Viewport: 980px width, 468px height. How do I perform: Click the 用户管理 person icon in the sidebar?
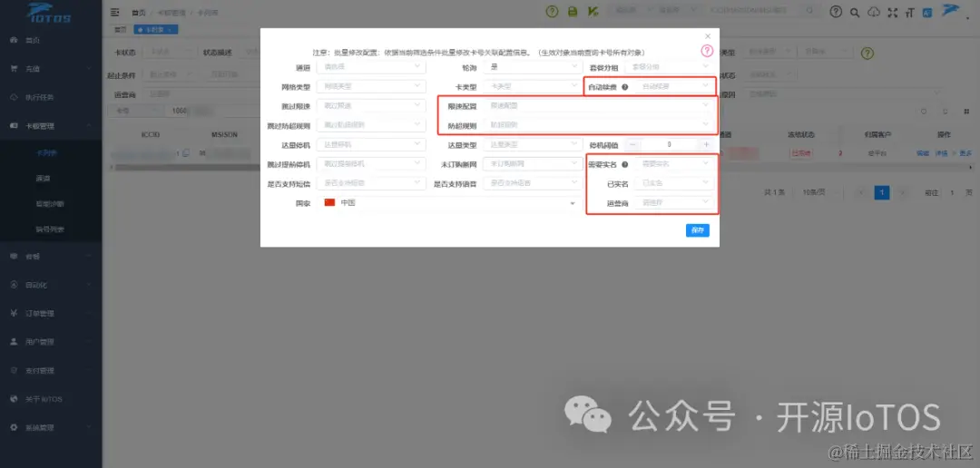pyautogui.click(x=14, y=342)
